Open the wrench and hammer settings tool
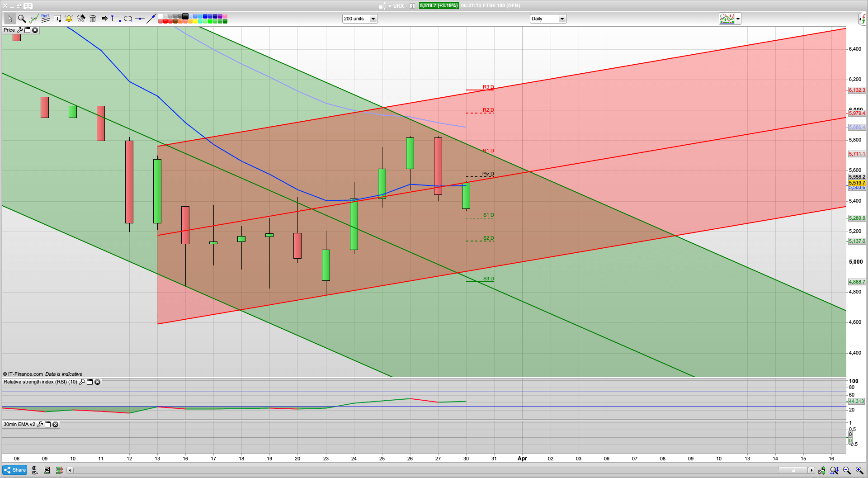 (x=81, y=19)
